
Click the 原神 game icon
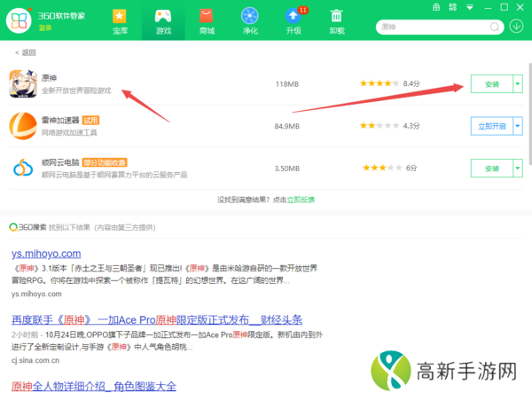pyautogui.click(x=23, y=83)
